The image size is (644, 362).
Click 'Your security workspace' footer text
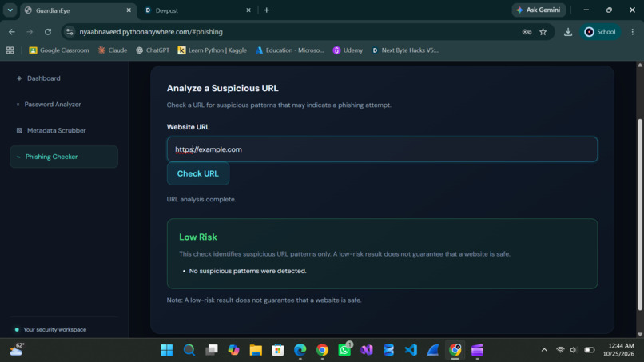coord(54,329)
